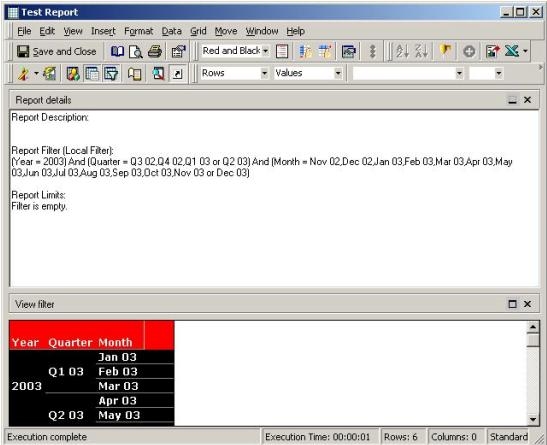This screenshot has height=445, width=547.
Task: Click the grid scrollbar down arrow
Action: click(533, 419)
